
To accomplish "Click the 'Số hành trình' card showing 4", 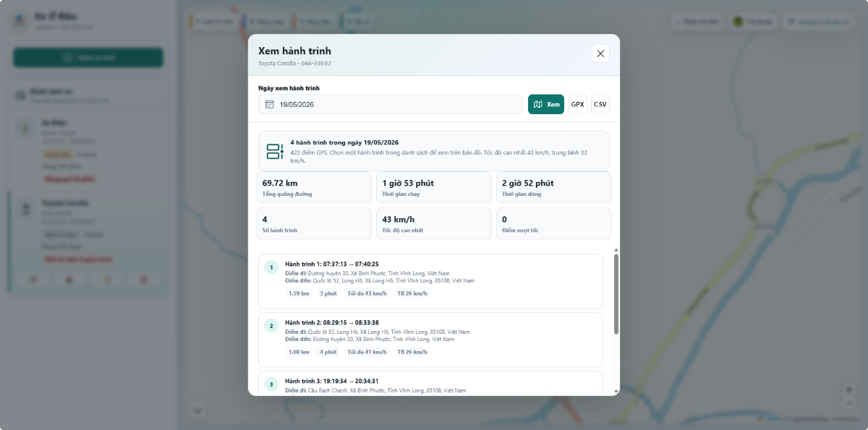I will tap(314, 223).
